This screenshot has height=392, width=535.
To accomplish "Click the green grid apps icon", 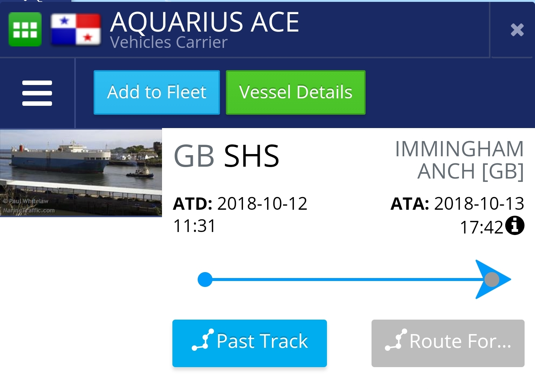I will pyautogui.click(x=25, y=29).
